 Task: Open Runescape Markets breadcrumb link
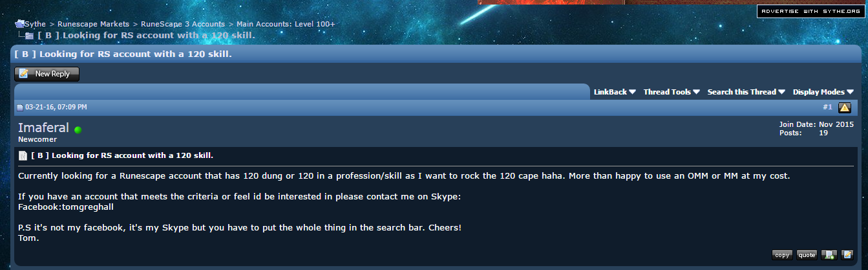94,24
